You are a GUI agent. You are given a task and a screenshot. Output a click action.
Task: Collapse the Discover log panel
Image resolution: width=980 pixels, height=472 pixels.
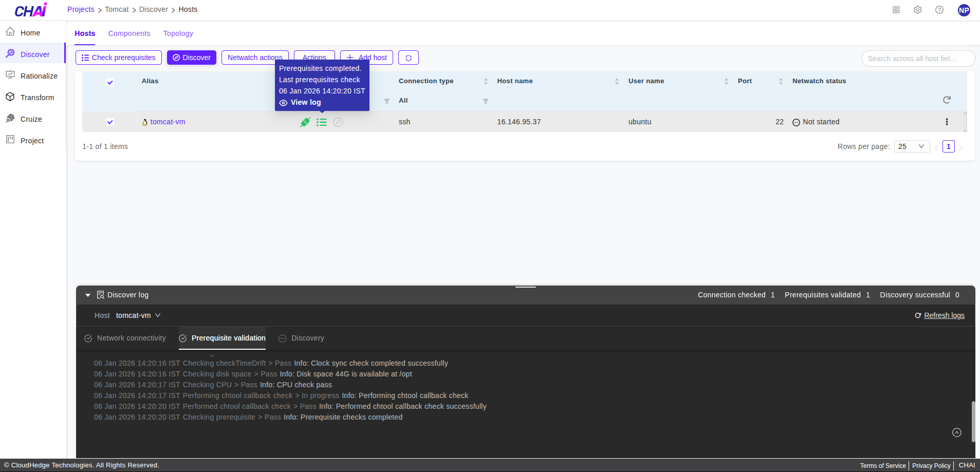click(x=88, y=295)
